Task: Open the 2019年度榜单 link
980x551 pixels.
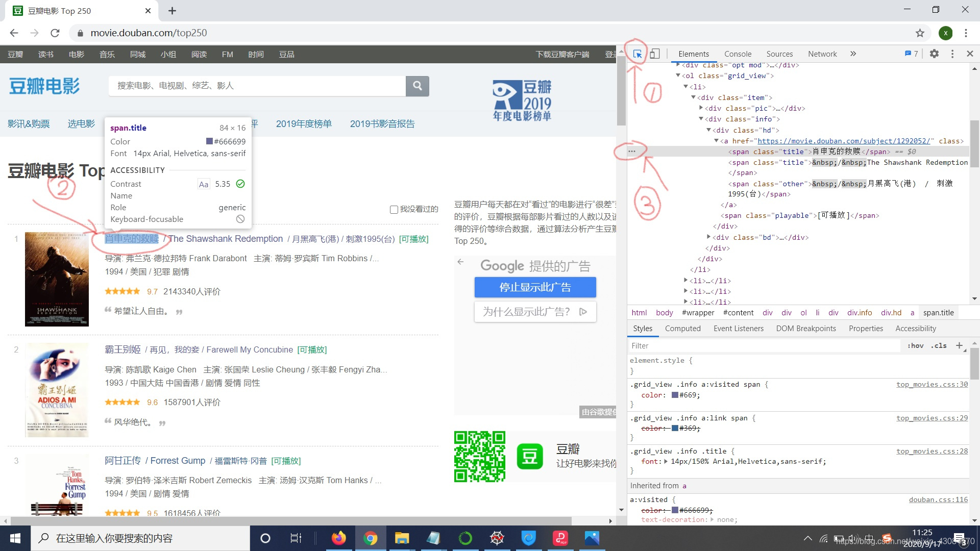Action: 304,124
